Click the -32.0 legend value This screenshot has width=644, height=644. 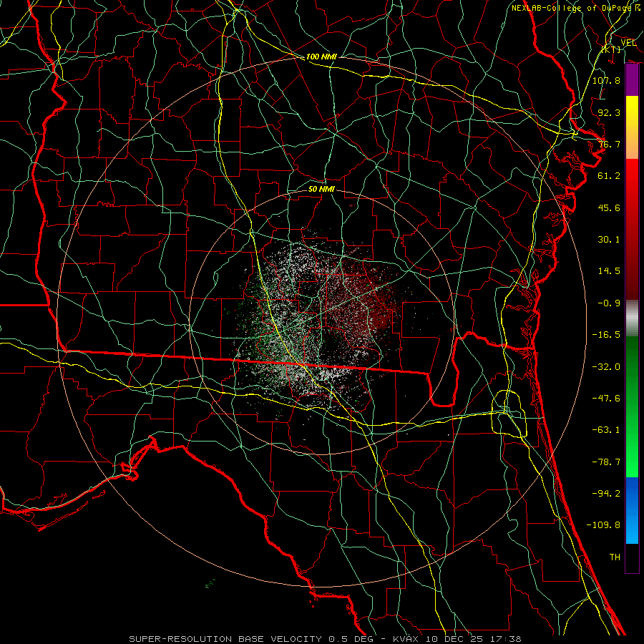coord(606,367)
